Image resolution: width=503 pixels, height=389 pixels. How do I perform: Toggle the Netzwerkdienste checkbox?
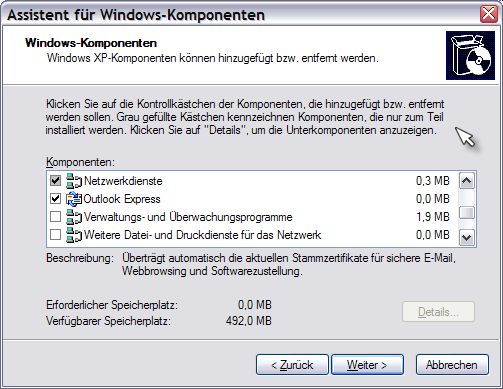55,181
